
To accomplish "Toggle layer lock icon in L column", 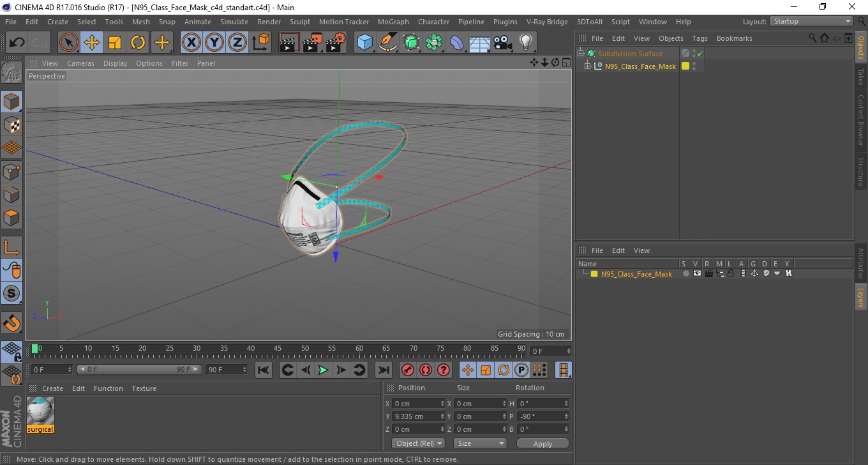I will pos(731,273).
